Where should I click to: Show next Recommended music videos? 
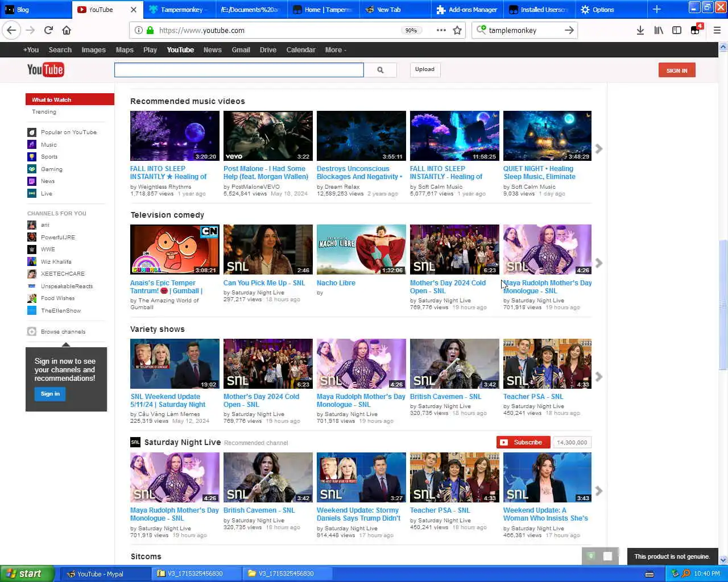click(x=599, y=149)
